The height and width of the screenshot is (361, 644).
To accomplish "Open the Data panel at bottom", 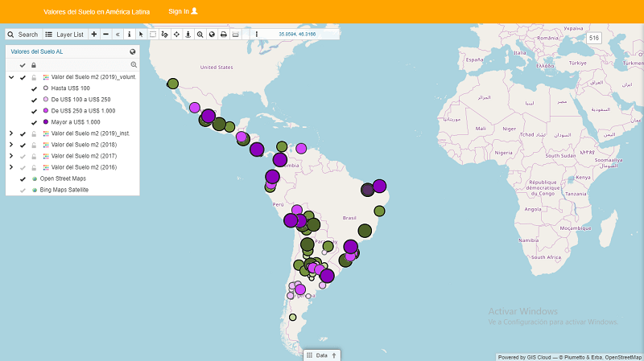I will click(322, 355).
